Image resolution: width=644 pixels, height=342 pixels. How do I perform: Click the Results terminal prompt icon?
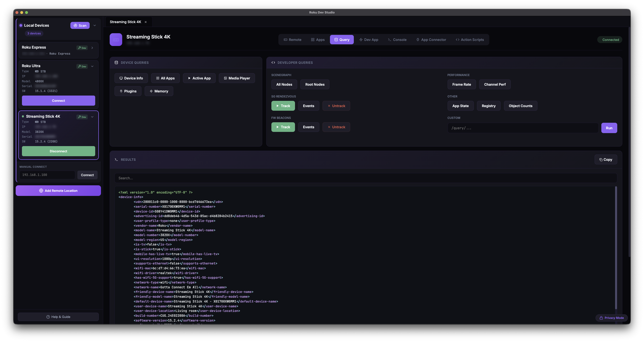pos(116,160)
